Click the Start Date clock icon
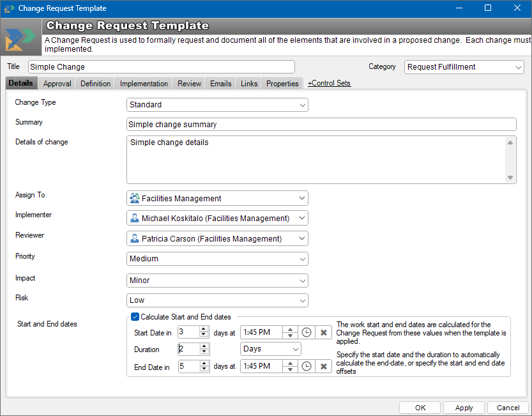The width and height of the screenshot is (532, 416). (307, 332)
